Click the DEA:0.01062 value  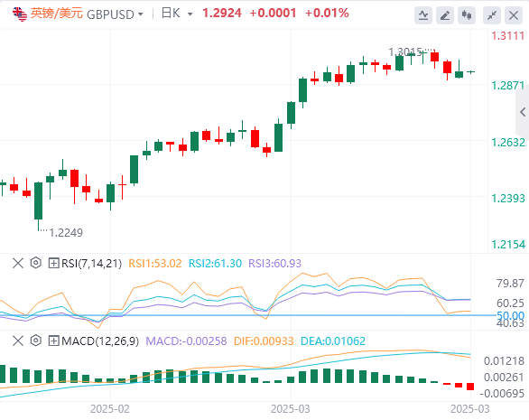tap(332, 341)
